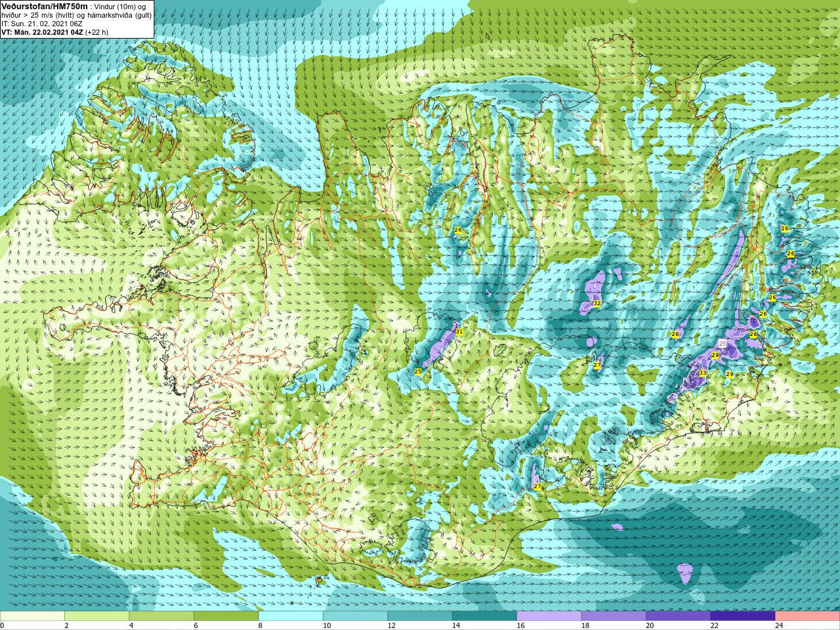Click the legend scale label "16"
This screenshot has width=840, height=630.
(x=520, y=625)
